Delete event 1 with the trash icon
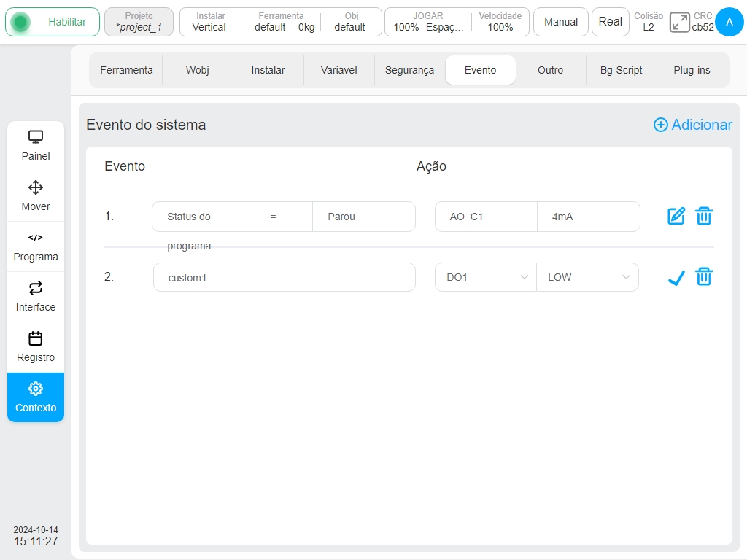 coord(704,216)
